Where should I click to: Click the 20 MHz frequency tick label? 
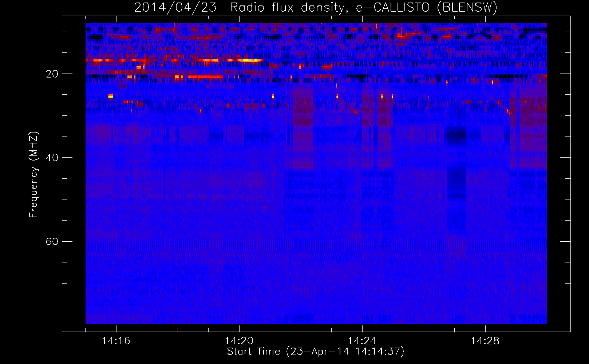[x=52, y=74]
